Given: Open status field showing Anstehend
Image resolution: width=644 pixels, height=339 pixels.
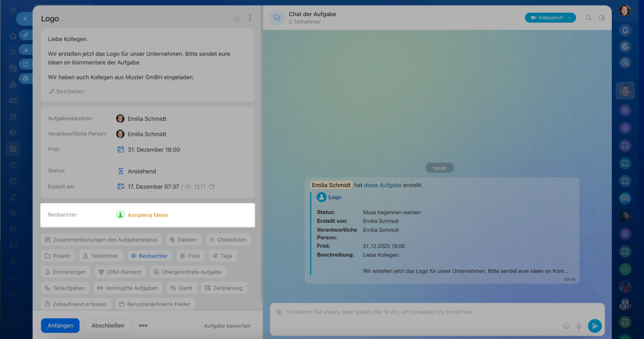Looking at the screenshot, I should (x=142, y=171).
